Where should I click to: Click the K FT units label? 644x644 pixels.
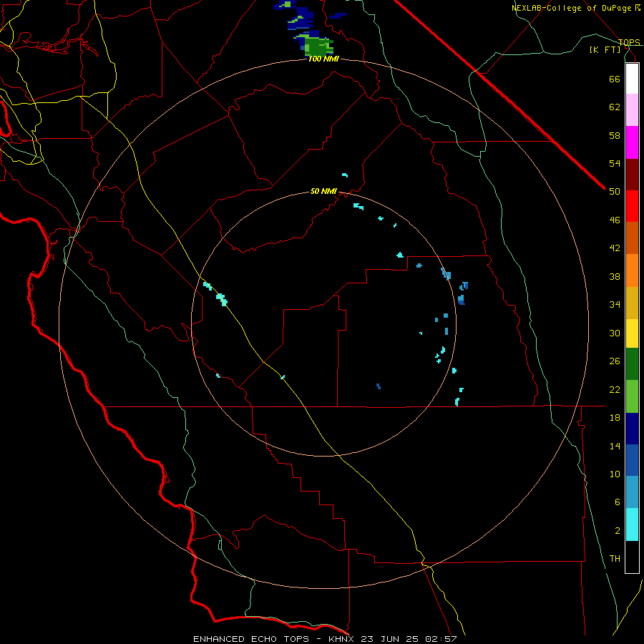pyautogui.click(x=605, y=50)
